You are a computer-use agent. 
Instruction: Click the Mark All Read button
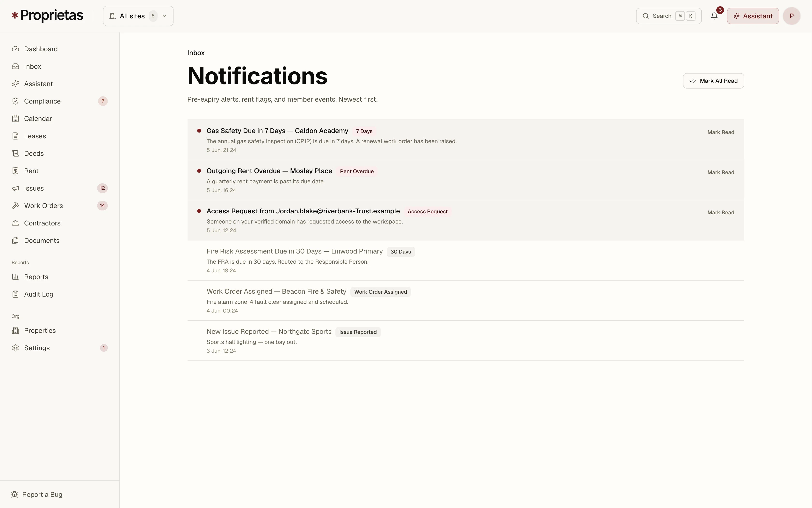(713, 81)
